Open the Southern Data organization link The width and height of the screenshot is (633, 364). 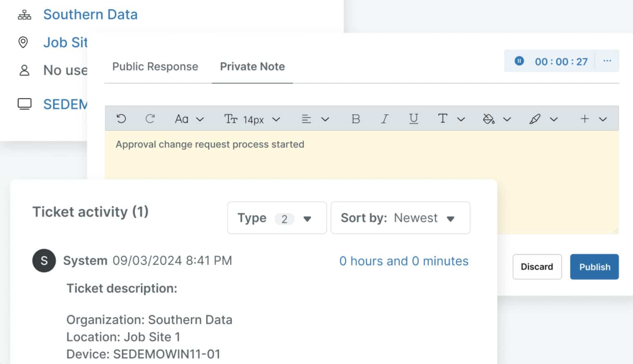pyautogui.click(x=90, y=15)
